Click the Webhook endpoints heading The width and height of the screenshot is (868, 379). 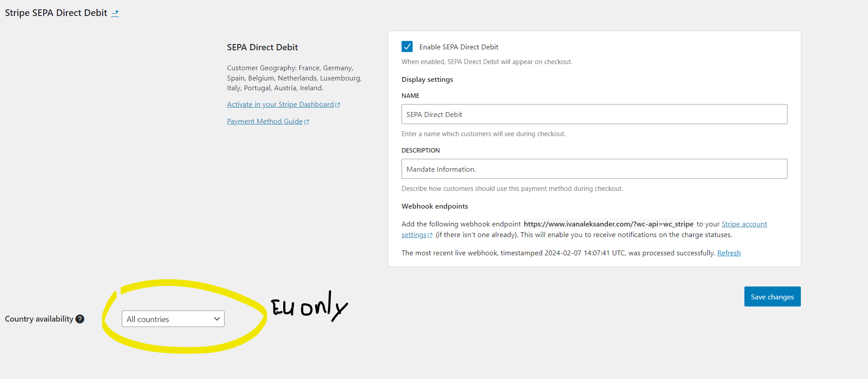pos(434,206)
